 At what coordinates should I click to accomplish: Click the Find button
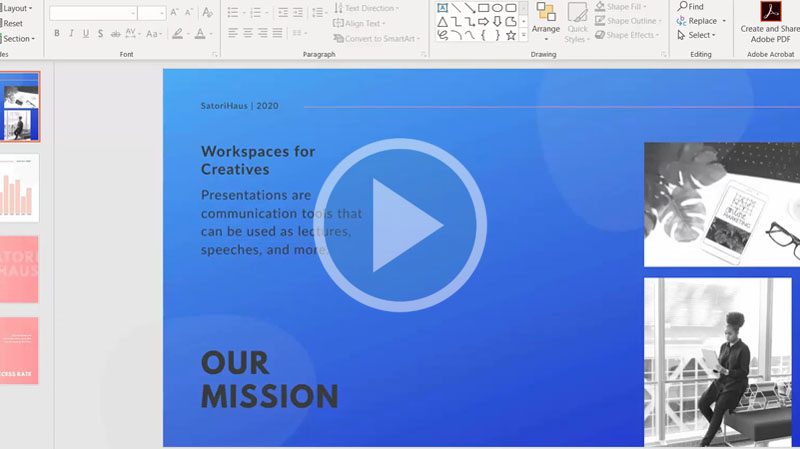(690, 7)
